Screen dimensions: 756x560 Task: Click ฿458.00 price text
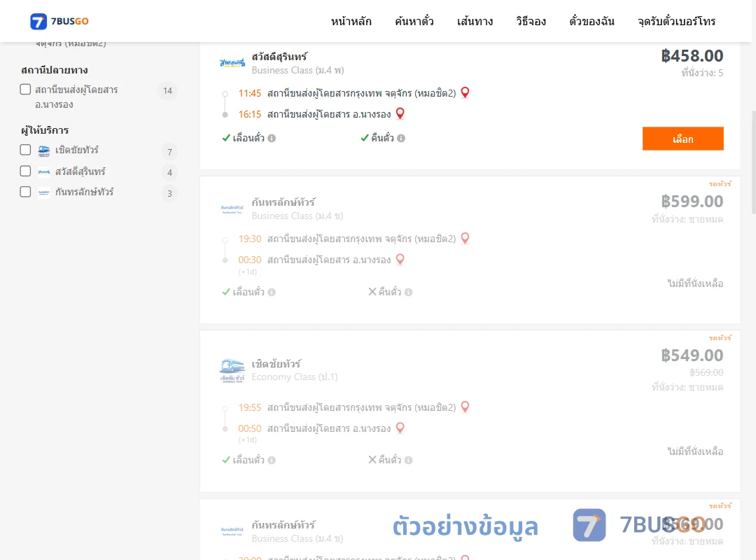[692, 56]
